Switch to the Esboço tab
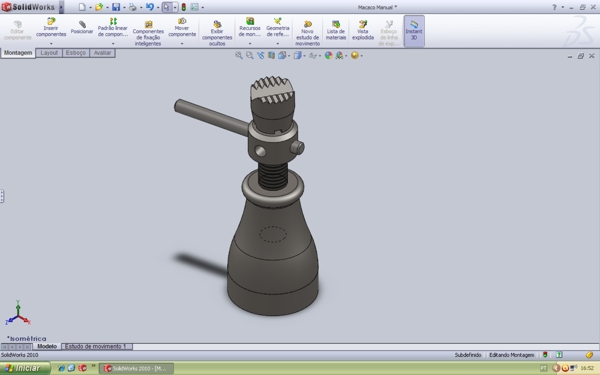The height and width of the screenshot is (375, 600). point(75,53)
